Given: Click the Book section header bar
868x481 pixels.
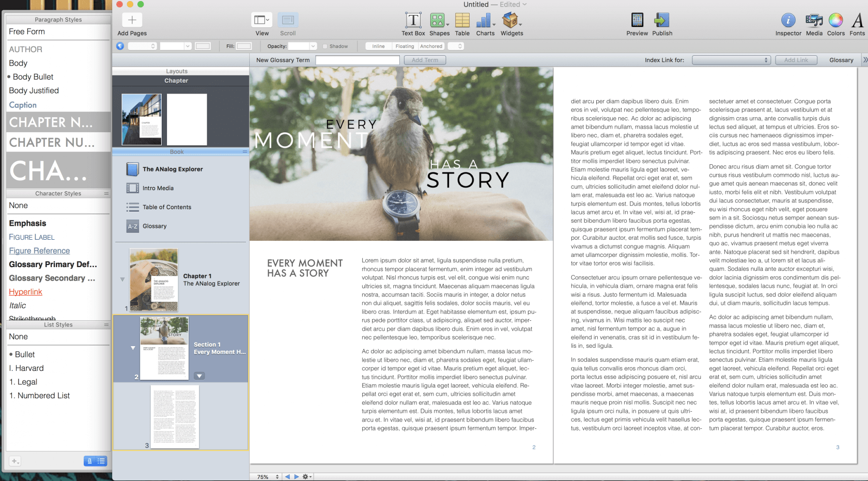Looking at the screenshot, I should 180,152.
